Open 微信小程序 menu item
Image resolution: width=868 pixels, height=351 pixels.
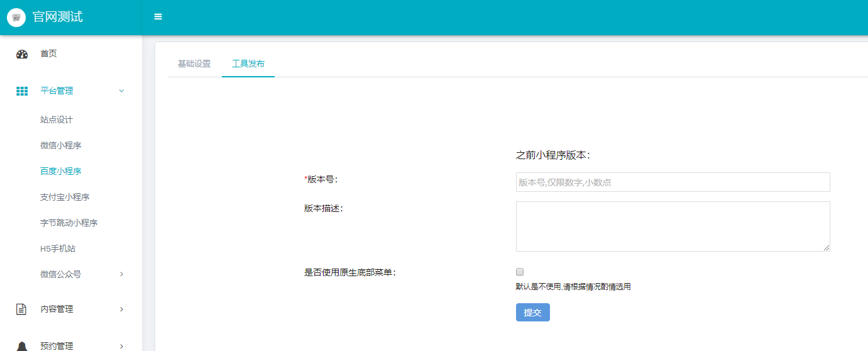coord(61,145)
